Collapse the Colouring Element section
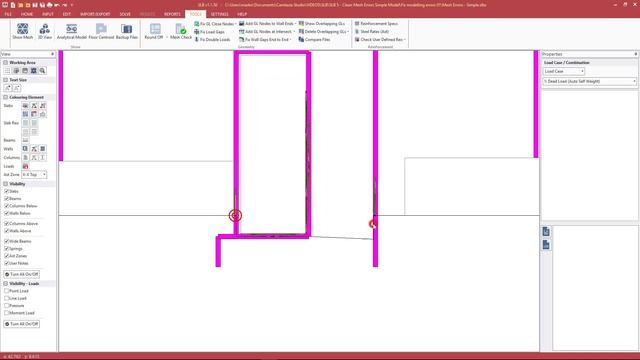 tap(6, 98)
